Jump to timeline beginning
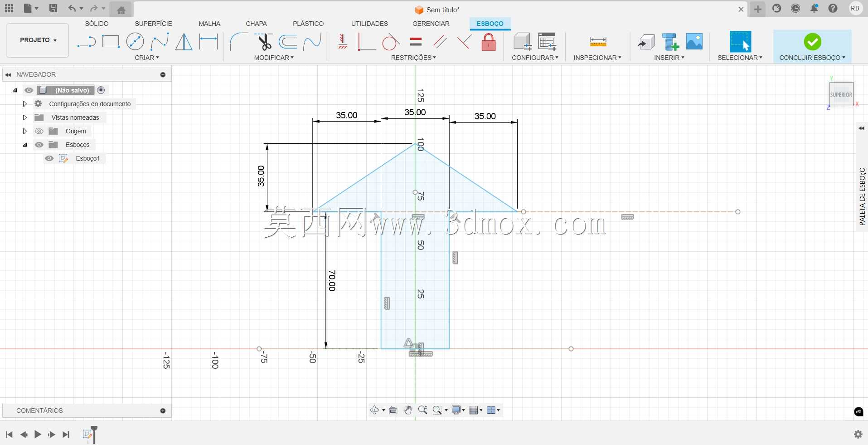 (x=9, y=435)
